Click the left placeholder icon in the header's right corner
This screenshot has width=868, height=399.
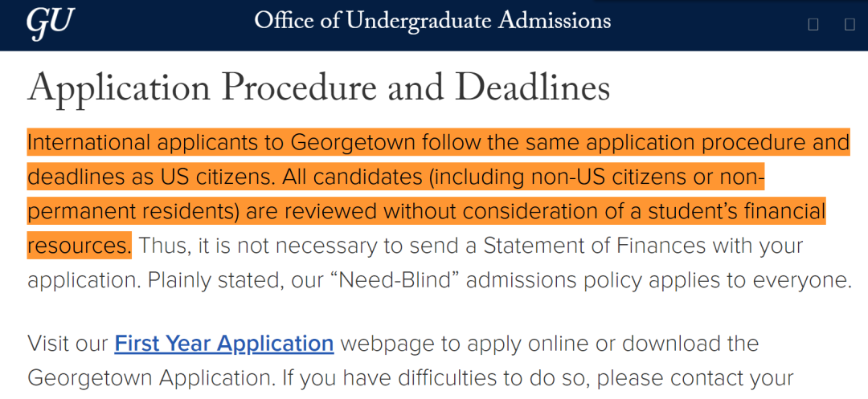pos(813,24)
